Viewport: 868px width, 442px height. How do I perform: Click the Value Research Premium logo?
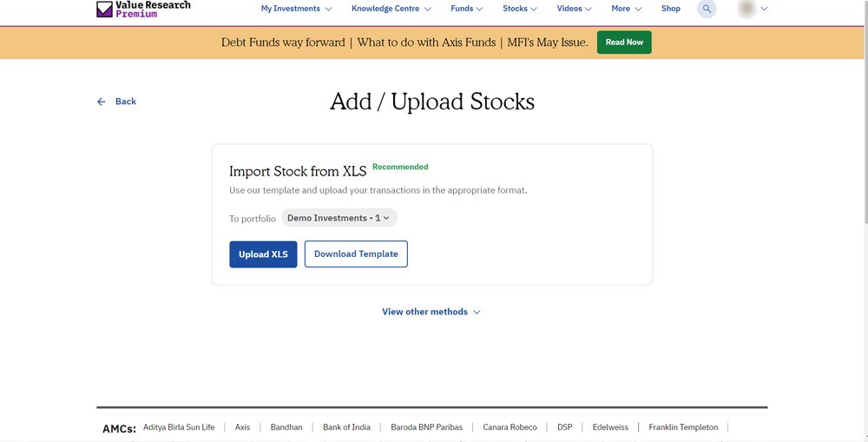[142, 9]
